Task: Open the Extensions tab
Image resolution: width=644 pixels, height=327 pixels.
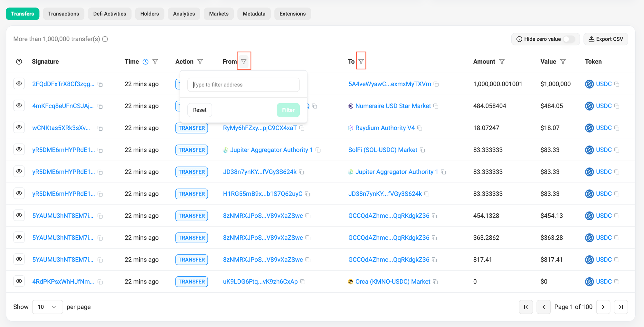Action: (292, 14)
